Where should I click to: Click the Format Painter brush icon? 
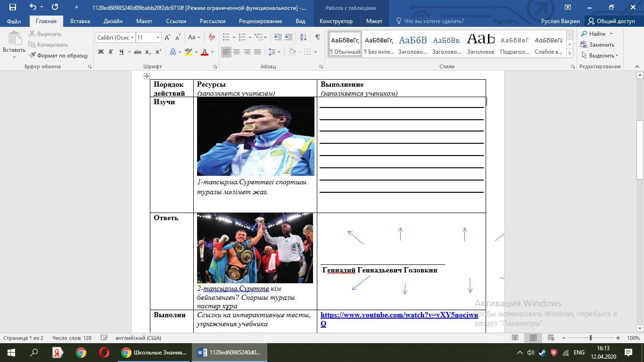(32, 56)
